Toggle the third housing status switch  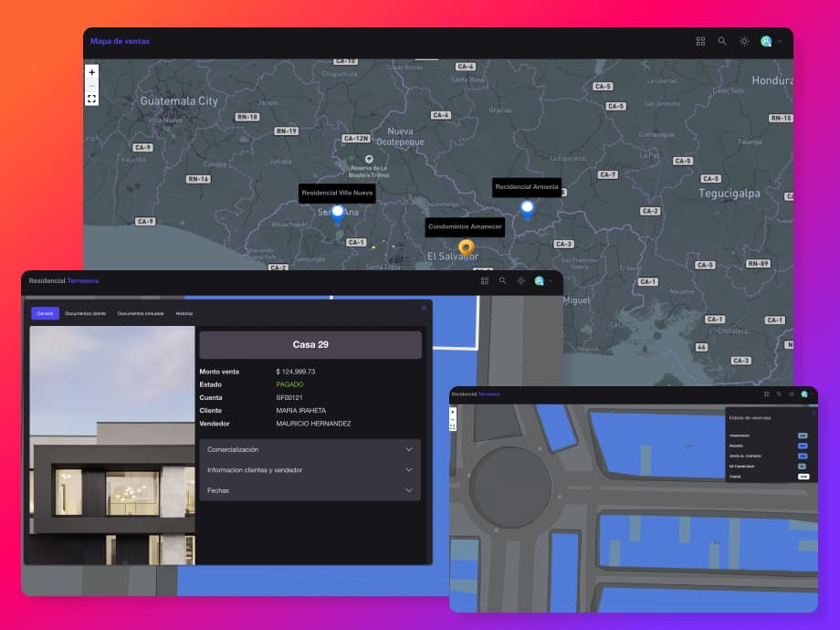(803, 456)
